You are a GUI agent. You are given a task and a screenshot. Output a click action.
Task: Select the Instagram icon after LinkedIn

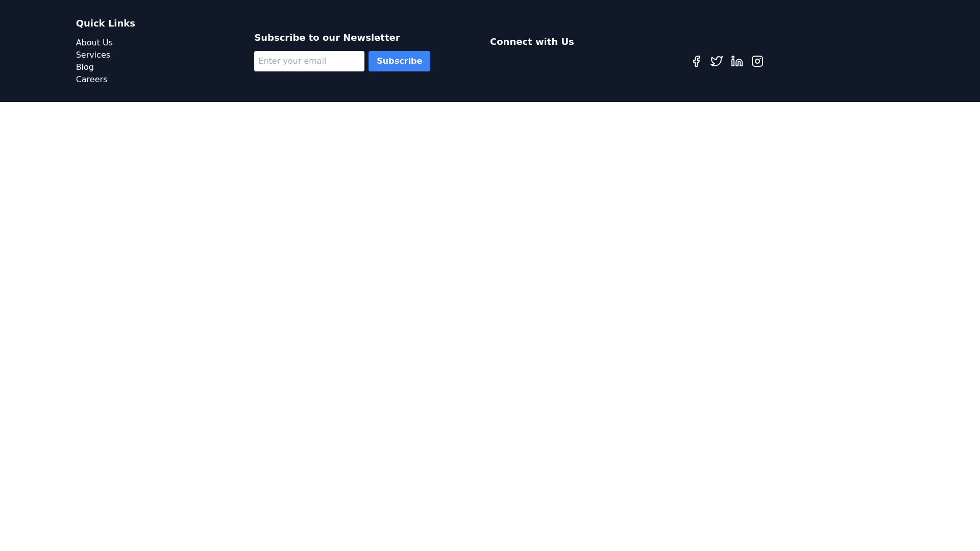point(757,61)
